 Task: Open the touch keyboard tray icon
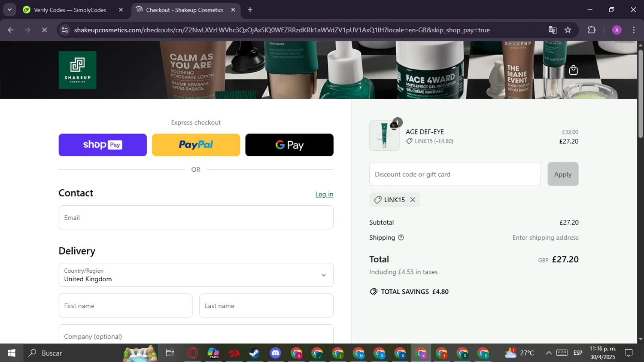pos(562,353)
